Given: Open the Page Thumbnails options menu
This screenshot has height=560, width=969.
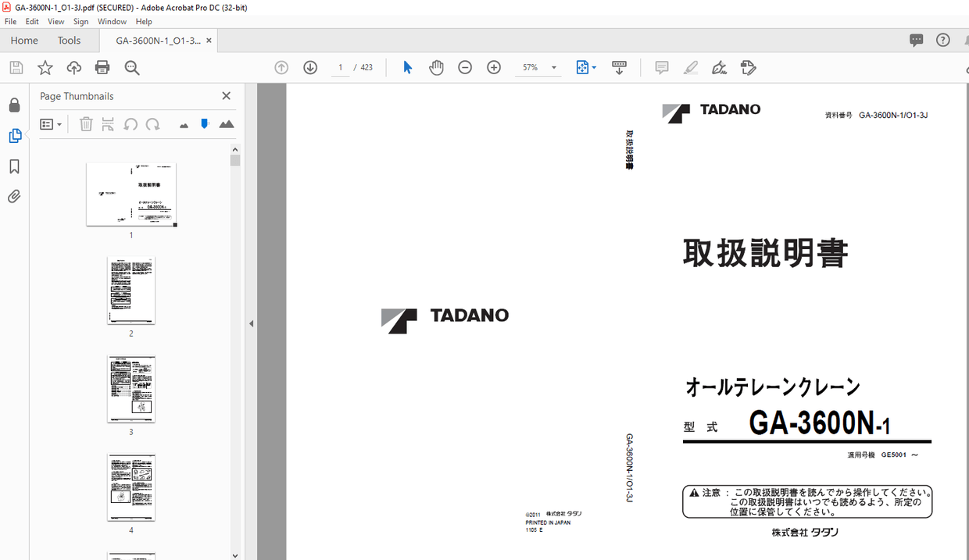Looking at the screenshot, I should tap(50, 123).
